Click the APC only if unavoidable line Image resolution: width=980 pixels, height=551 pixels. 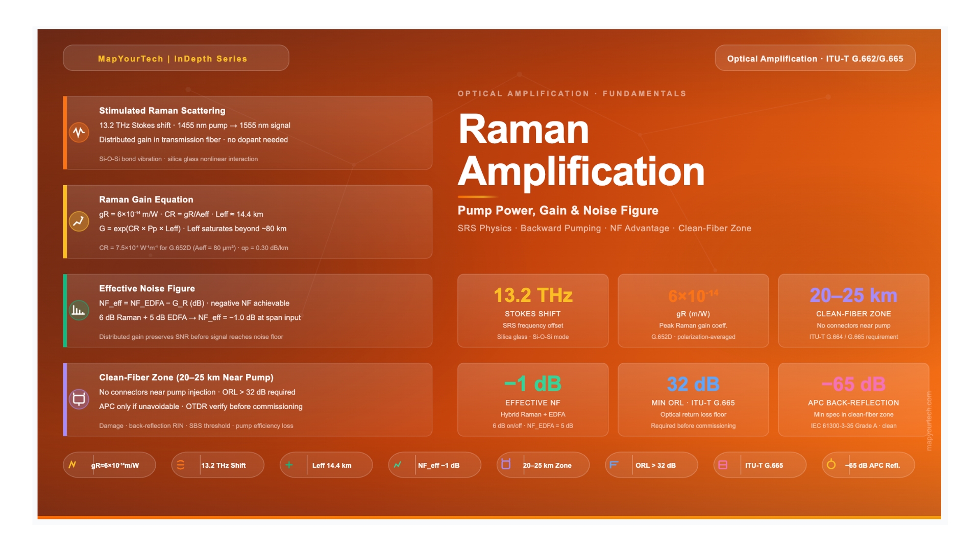tap(201, 407)
